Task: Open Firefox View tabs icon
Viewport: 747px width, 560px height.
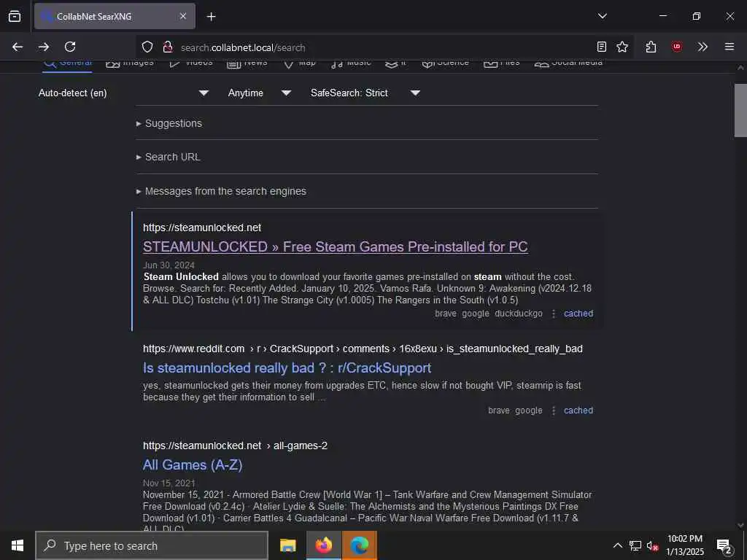Action: tap(15, 16)
